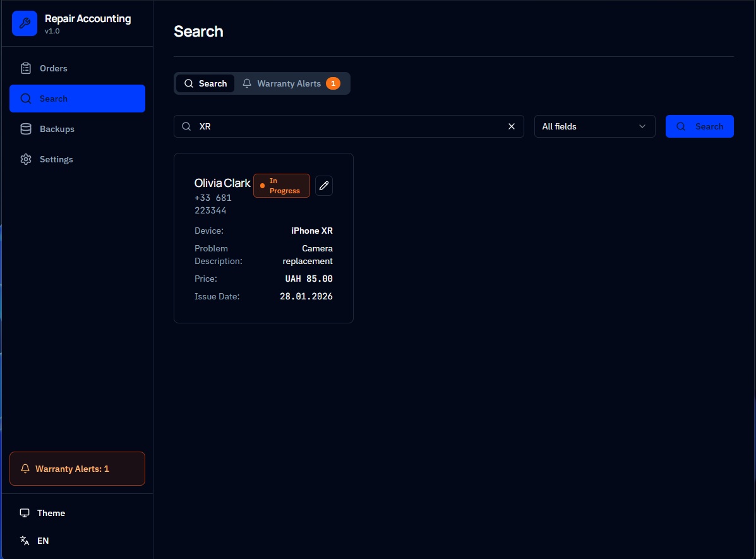Click the pencil edit icon on Olivia Clark's order
Image resolution: width=756 pixels, height=559 pixels.
pos(324,185)
